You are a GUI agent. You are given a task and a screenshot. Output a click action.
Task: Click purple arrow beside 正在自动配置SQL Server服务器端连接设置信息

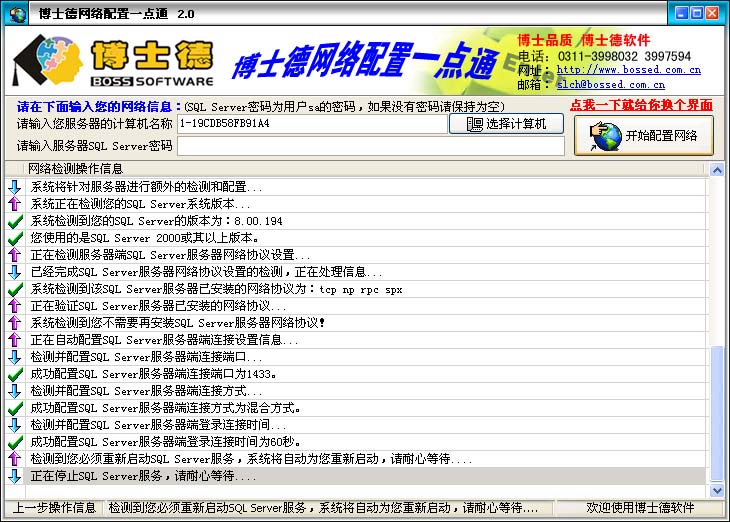[14, 340]
